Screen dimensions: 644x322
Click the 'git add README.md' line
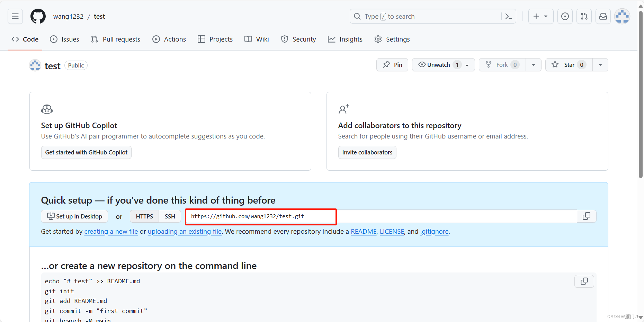tap(76, 301)
